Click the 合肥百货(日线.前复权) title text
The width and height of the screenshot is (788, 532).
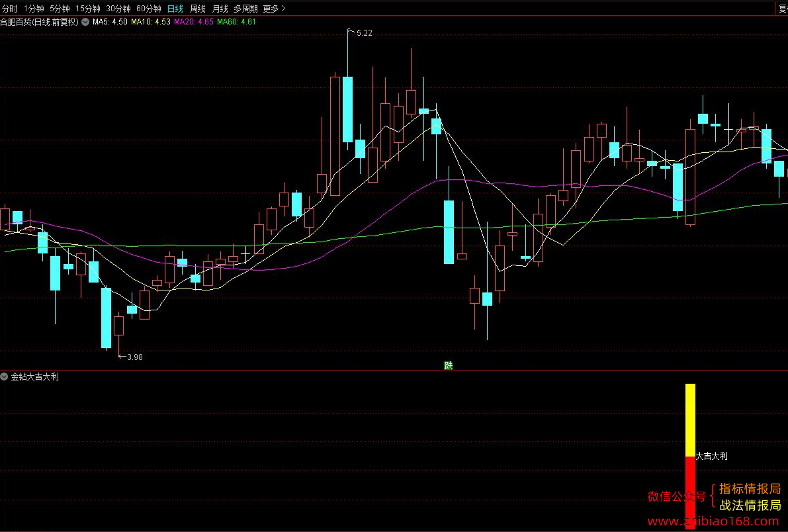(40, 22)
